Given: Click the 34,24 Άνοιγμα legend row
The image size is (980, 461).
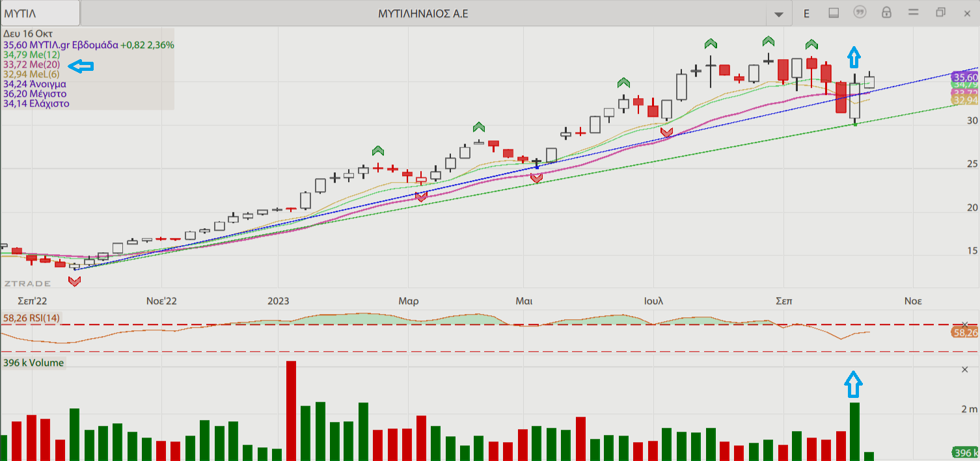Looking at the screenshot, I should click(x=34, y=84).
